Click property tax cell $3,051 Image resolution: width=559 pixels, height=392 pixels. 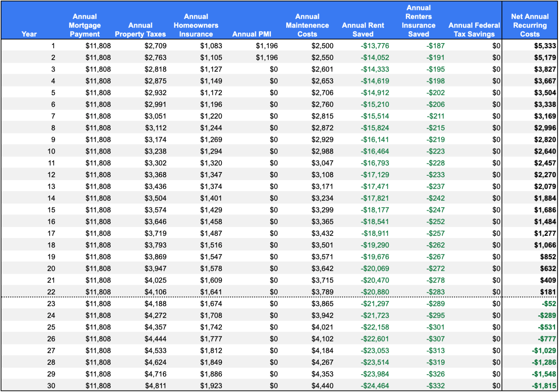156,116
